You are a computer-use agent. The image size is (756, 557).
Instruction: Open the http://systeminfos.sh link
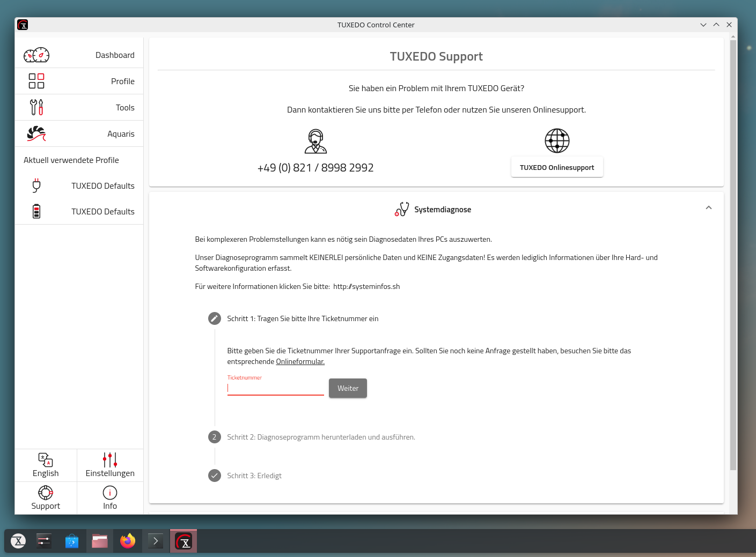tap(366, 286)
